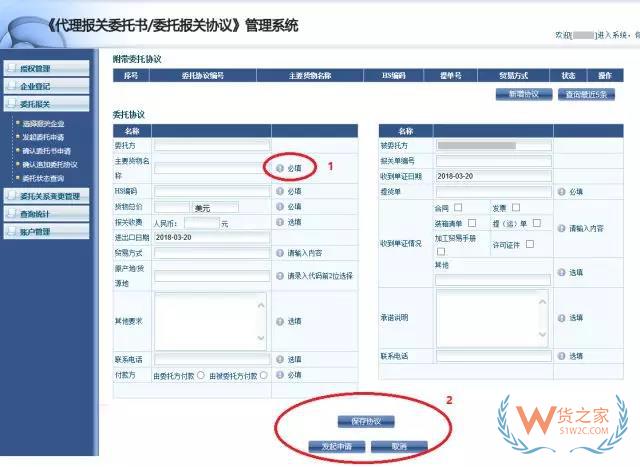Go to 委托状态查询 submenu item
The height and width of the screenshot is (467, 640).
[x=43, y=178]
